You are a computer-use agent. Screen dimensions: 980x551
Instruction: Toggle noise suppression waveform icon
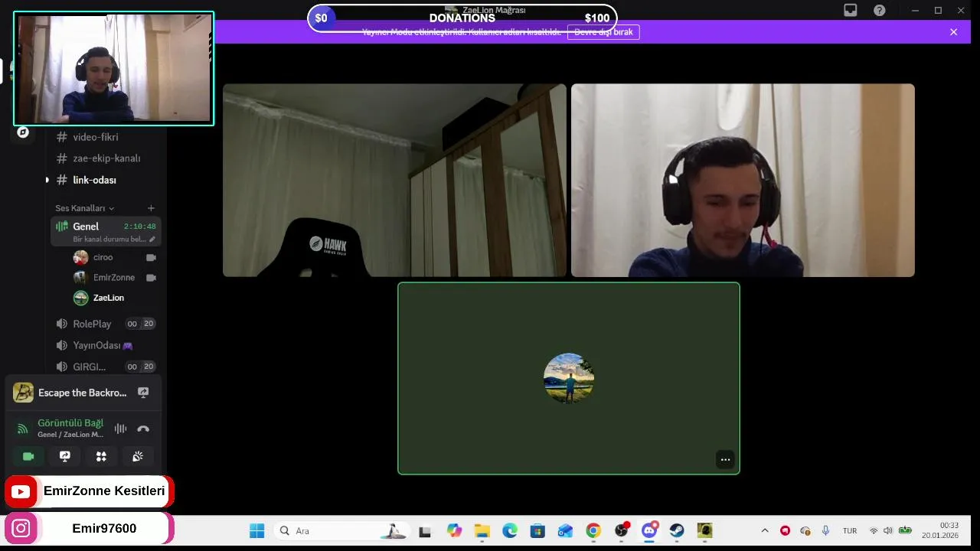(120, 429)
